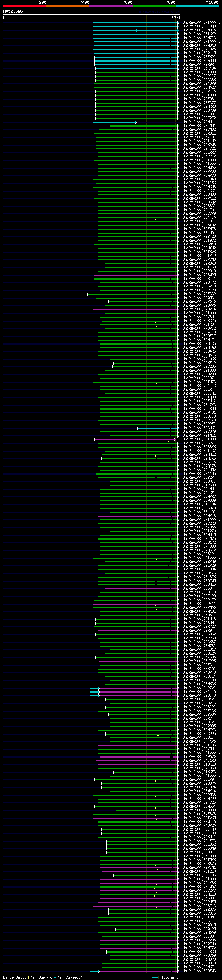Select the green alignment bar for UniRef100_A7P217
This screenshot has height=980, width=222.
[137, 76]
